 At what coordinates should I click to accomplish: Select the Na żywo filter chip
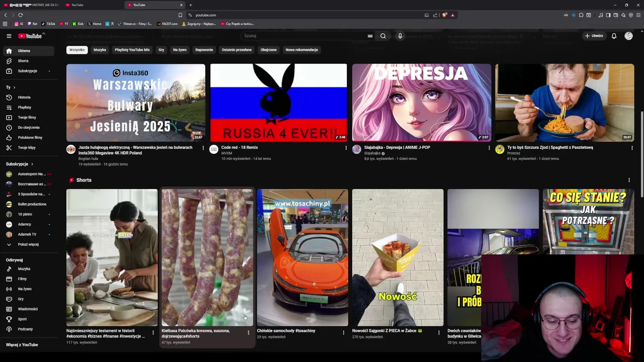pyautogui.click(x=180, y=50)
